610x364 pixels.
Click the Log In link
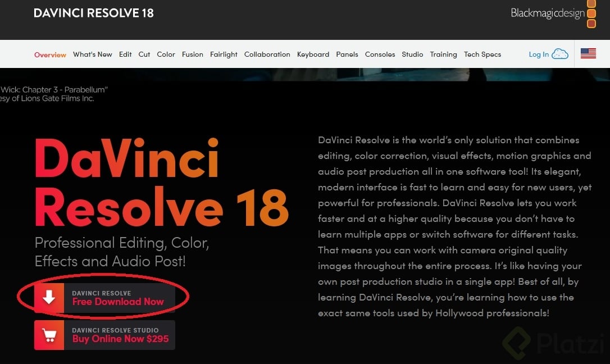(539, 54)
